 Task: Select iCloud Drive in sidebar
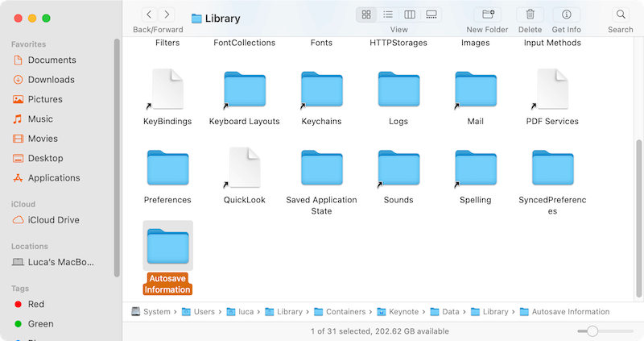(x=53, y=220)
